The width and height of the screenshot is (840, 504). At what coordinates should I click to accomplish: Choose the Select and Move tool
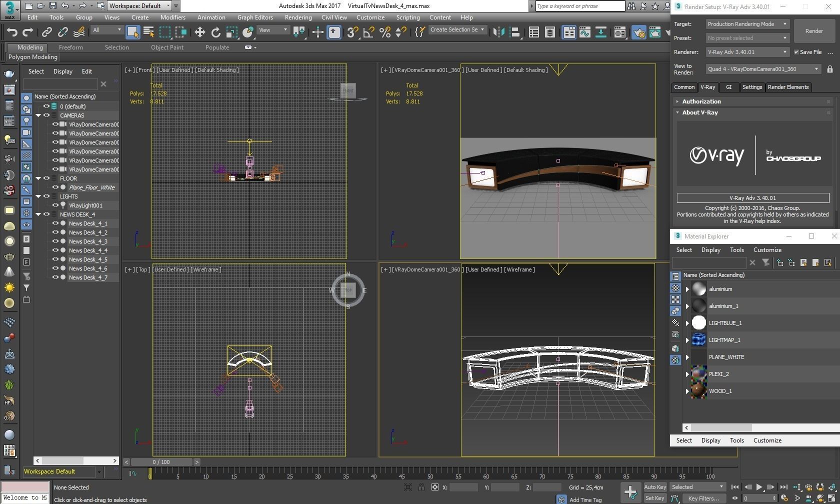pos(199,32)
